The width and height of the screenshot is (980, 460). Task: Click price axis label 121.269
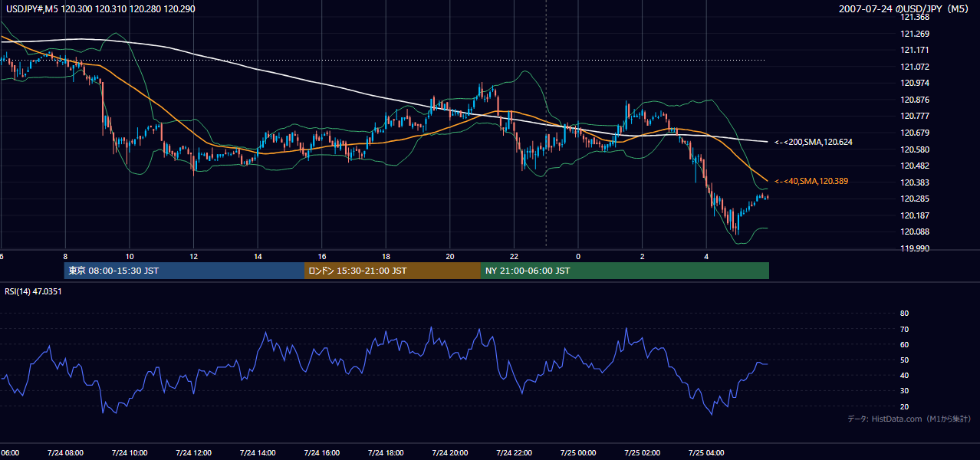point(913,34)
